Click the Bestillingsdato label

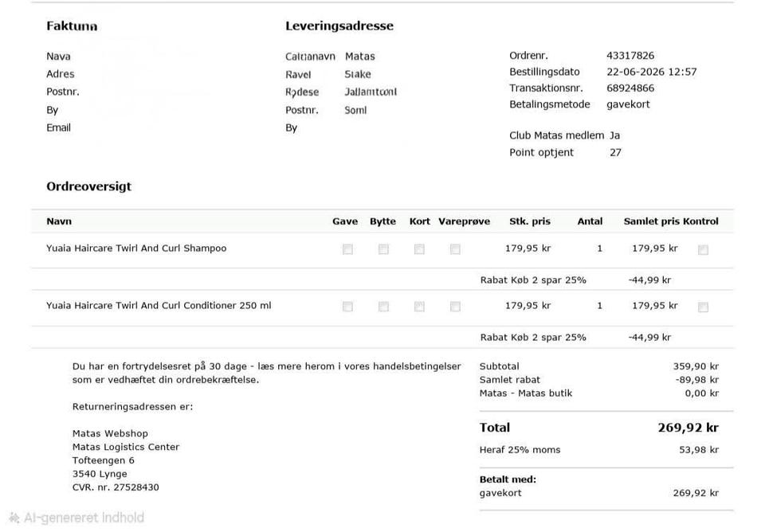544,72
